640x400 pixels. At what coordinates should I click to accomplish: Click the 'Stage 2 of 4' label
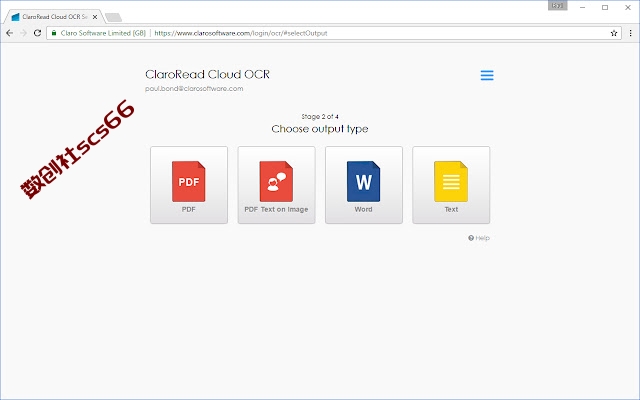pyautogui.click(x=320, y=116)
